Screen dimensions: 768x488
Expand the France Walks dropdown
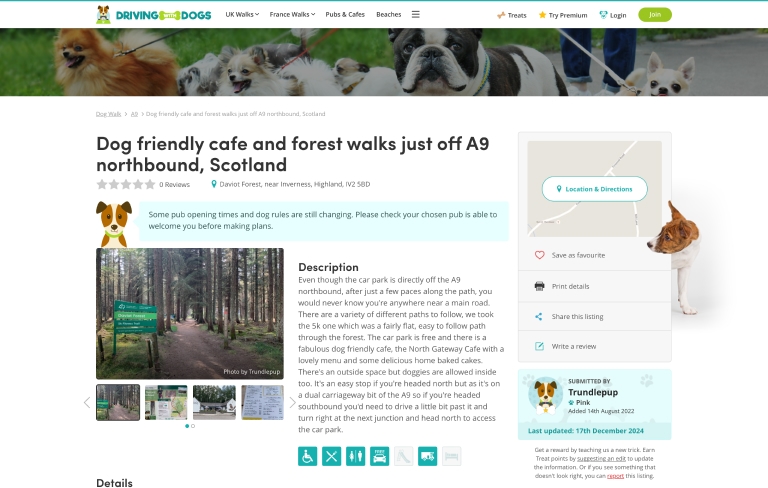292,15
